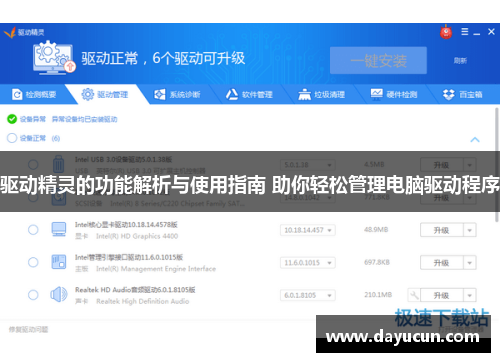Image resolution: width=500 pixels, height=362 pixels.
Task: Switch to the 软件管理 tab
Action: pyautogui.click(x=249, y=95)
